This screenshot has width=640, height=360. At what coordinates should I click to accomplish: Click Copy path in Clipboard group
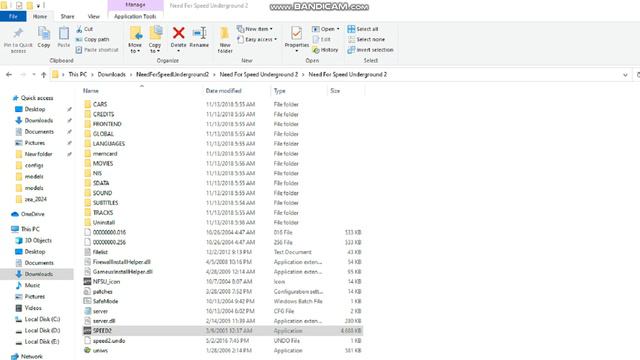[92, 39]
